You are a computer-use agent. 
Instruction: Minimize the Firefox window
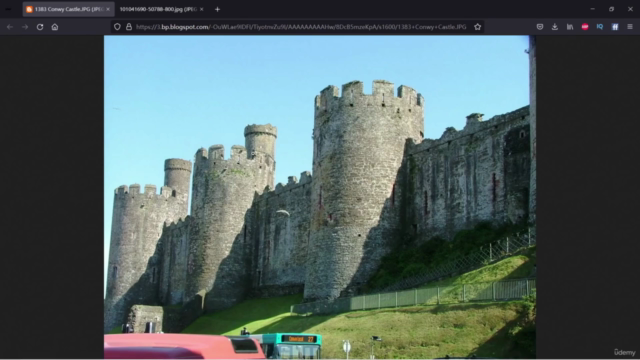(592, 9)
